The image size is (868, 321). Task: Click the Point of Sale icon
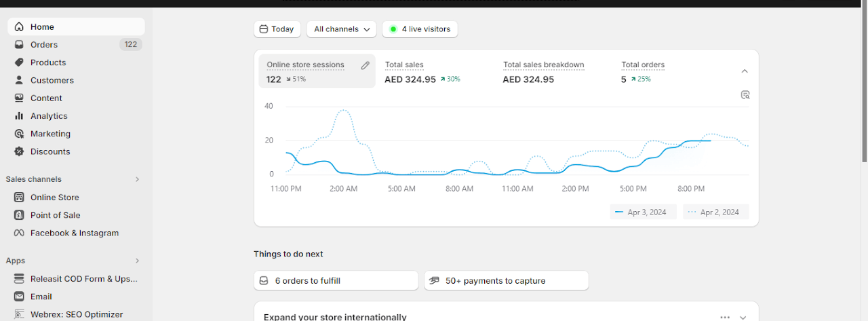coord(19,215)
